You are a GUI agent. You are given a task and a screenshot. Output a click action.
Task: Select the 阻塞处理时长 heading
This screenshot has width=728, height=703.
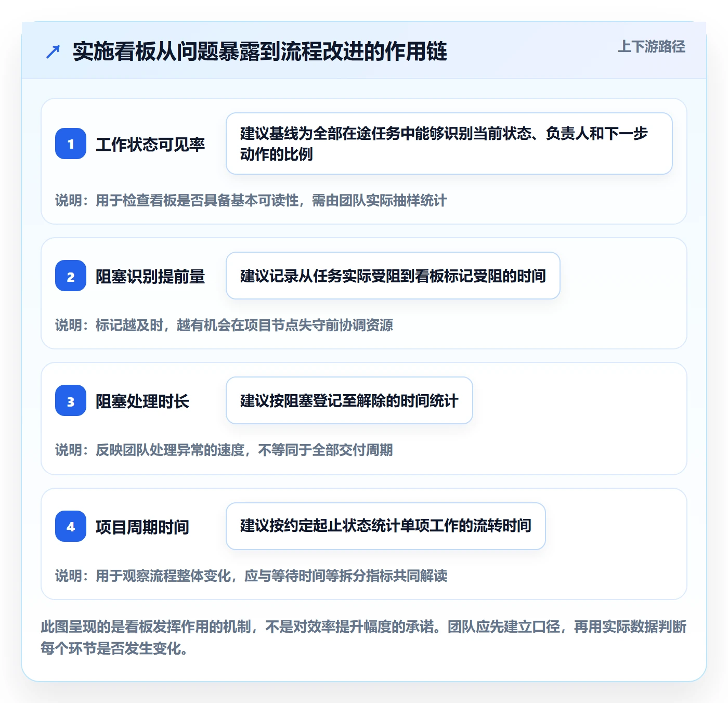coord(142,401)
